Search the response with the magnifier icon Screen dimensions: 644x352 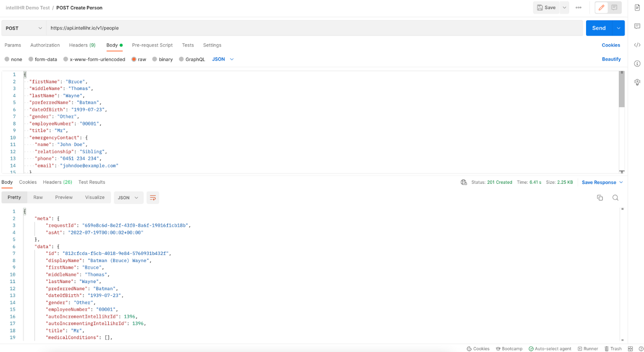pyautogui.click(x=615, y=198)
